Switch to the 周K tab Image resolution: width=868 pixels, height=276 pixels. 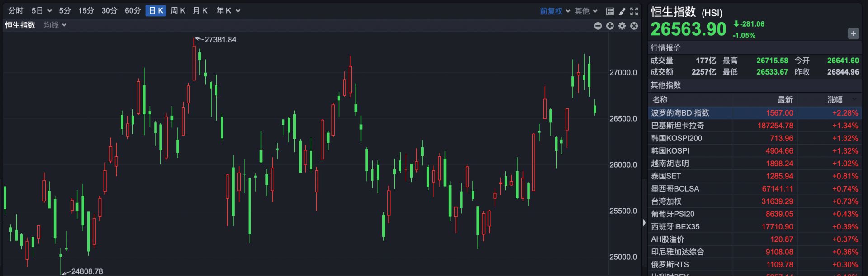tap(178, 11)
